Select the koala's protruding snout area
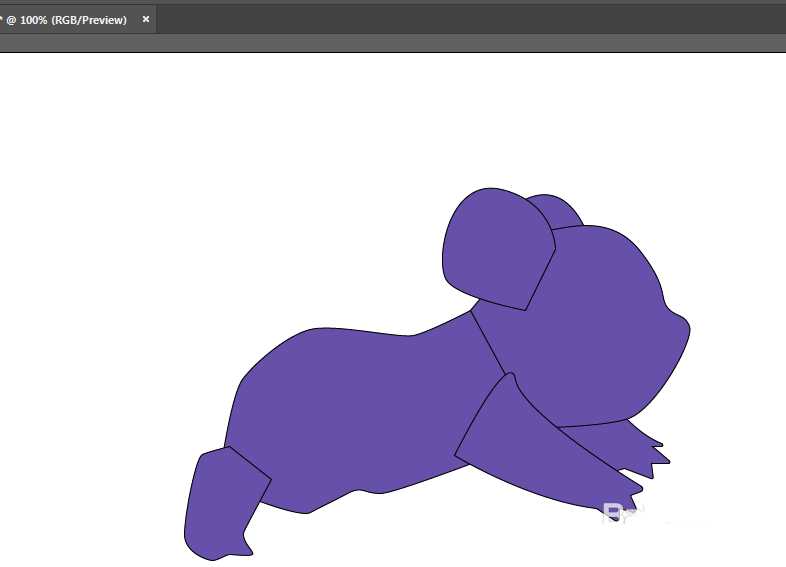Image resolution: width=786 pixels, height=567 pixels. coord(674,333)
